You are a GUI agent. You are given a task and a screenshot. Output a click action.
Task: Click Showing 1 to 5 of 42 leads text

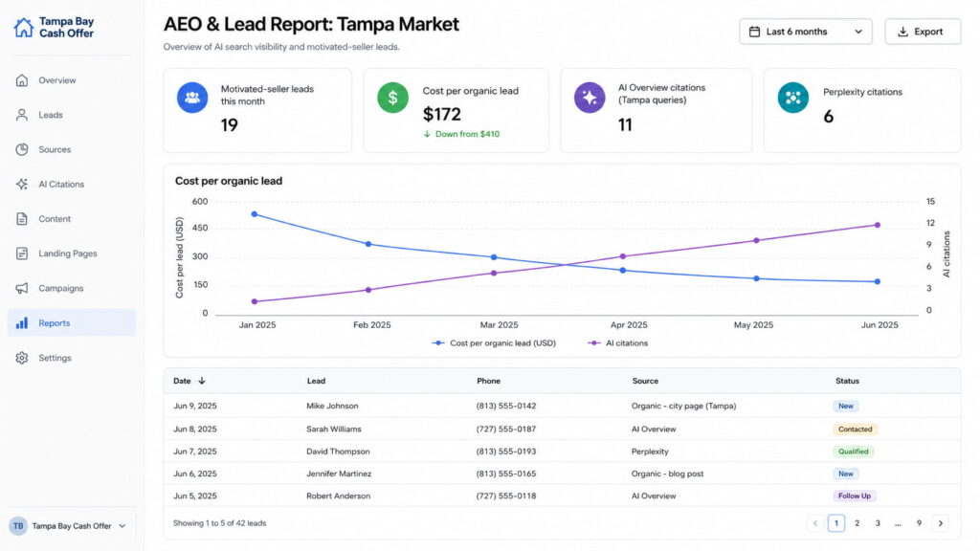tap(219, 523)
